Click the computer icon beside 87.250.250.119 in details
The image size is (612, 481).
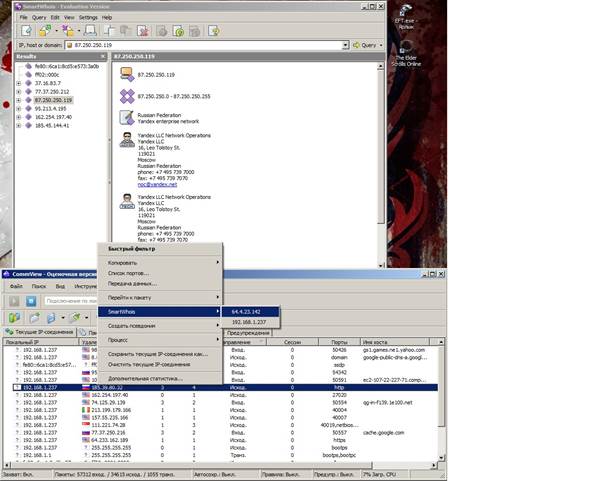[127, 74]
